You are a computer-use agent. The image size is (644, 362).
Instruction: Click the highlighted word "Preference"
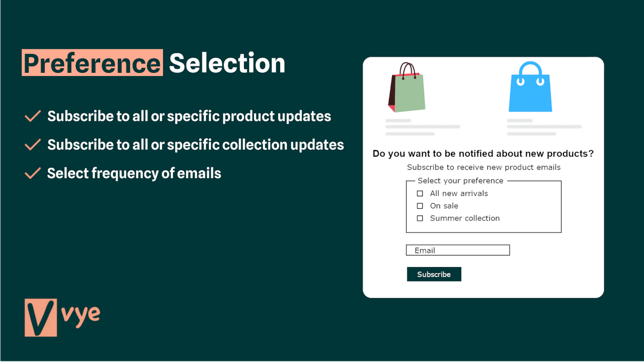click(x=92, y=63)
